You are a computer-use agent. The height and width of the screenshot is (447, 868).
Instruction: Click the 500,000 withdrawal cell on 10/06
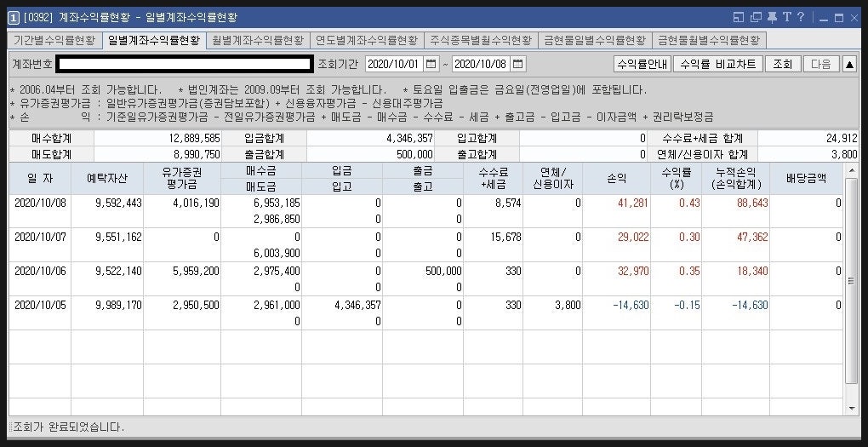click(x=443, y=272)
